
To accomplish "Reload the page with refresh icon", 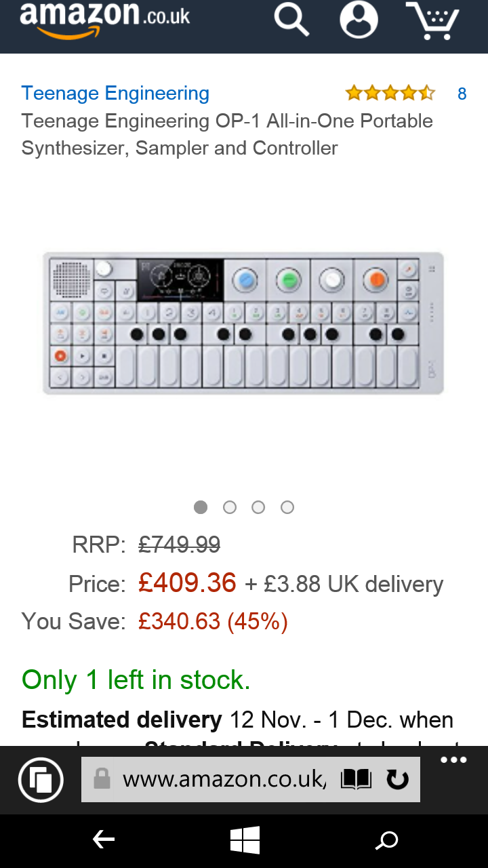I will click(397, 780).
